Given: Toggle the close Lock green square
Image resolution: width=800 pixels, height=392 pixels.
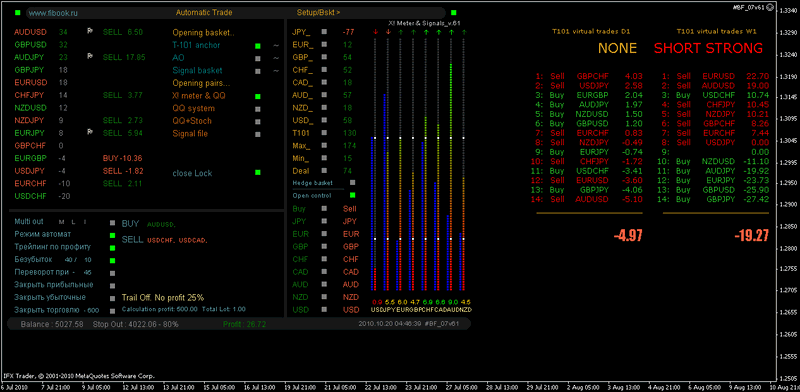Looking at the screenshot, I should point(258,173).
